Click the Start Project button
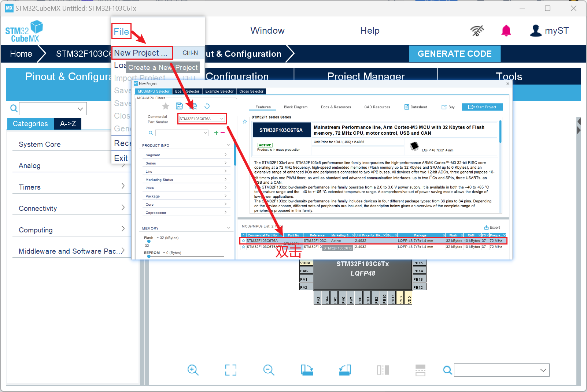Image resolution: width=587 pixels, height=392 pixels. (x=482, y=107)
